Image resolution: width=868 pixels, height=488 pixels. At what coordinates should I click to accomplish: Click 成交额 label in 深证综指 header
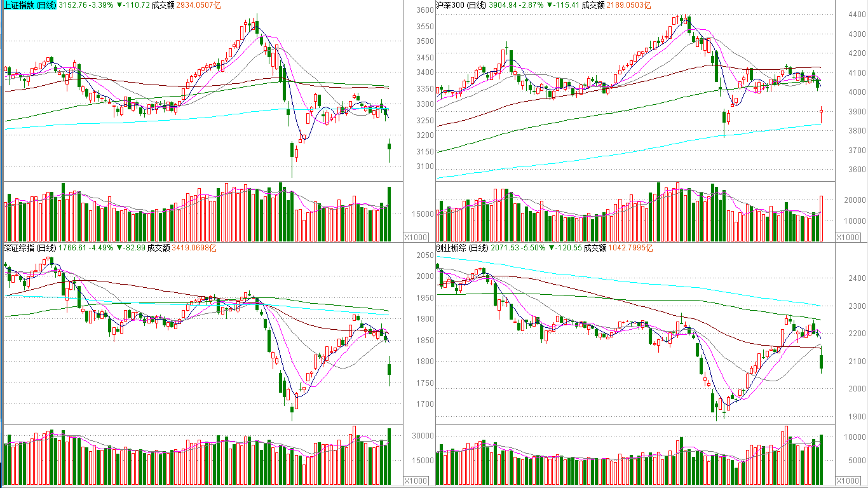point(159,248)
